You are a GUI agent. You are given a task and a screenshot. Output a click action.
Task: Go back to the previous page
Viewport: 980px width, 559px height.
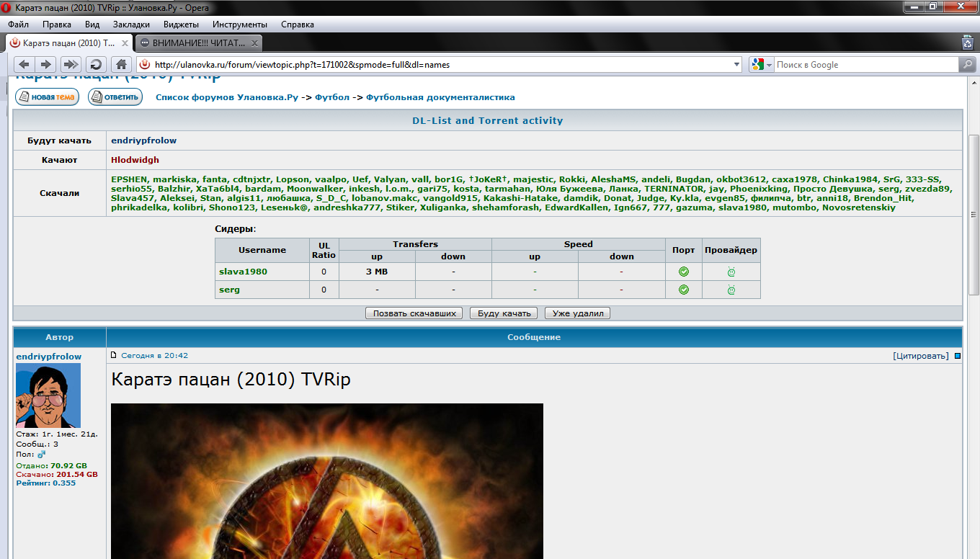pos(24,64)
